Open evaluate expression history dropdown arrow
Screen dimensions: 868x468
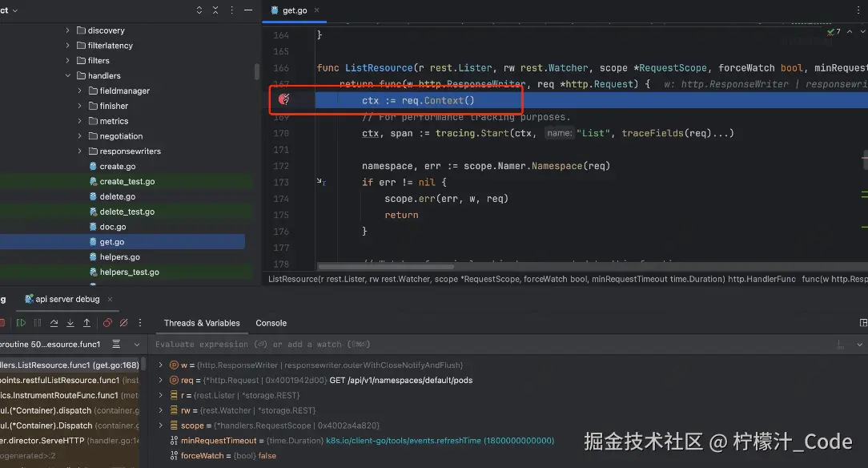coord(860,345)
